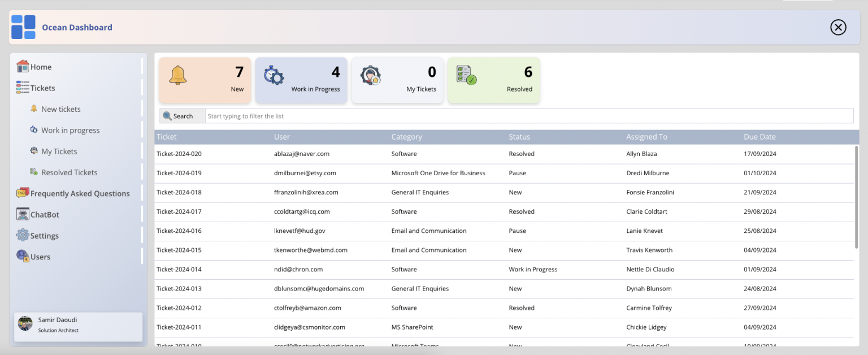Select the Users icon in the sidebar
Viewport: 868px width, 355px height.
(x=20, y=256)
